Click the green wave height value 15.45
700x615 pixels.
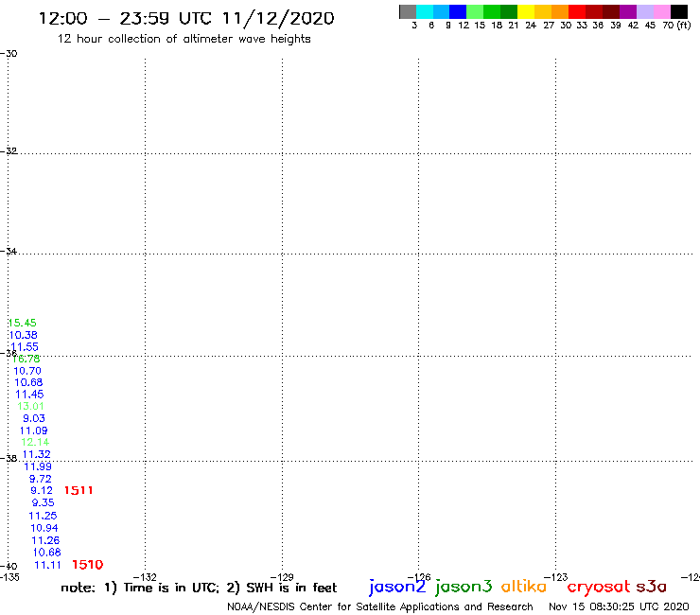click(x=22, y=323)
